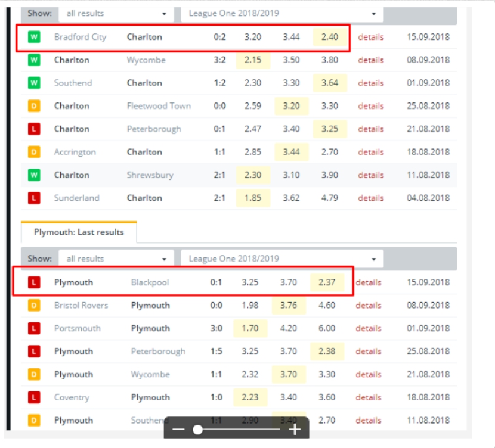Click the L result icon for Plymouth–Peterborough
Screen dimensions: 495x448
click(x=34, y=351)
